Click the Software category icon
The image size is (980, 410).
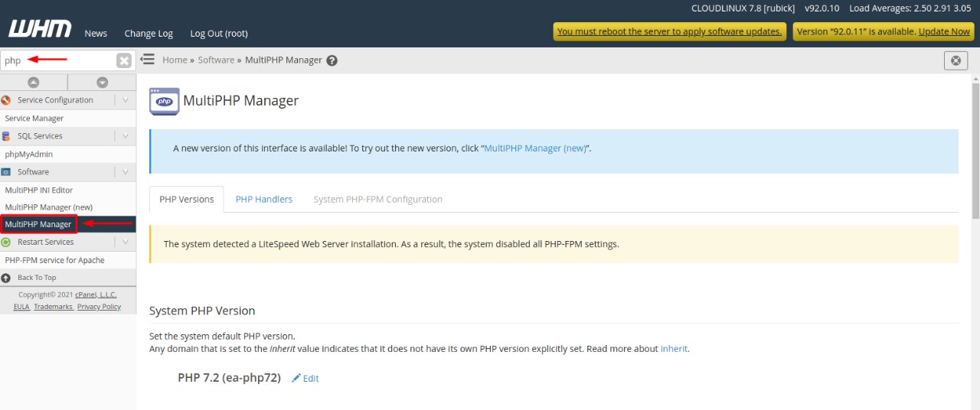6,172
